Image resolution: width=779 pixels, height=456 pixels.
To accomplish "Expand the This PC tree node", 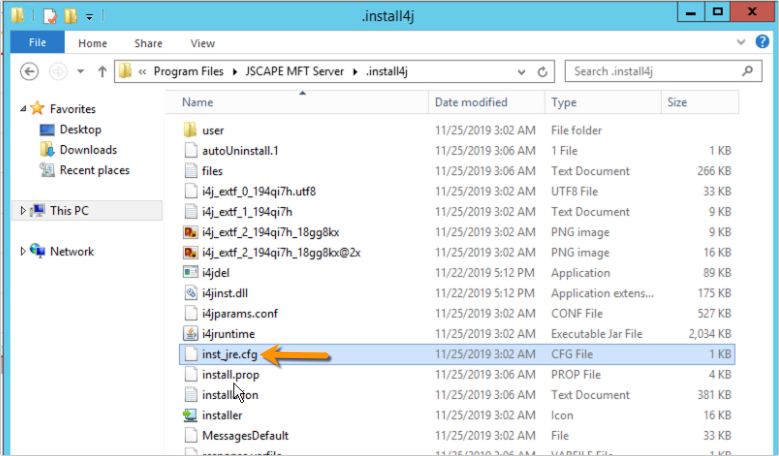I will [x=23, y=211].
